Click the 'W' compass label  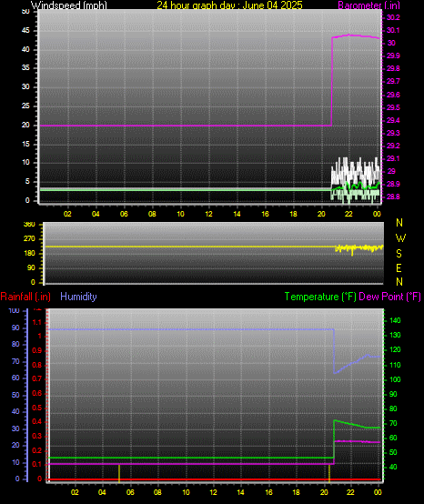coord(400,238)
